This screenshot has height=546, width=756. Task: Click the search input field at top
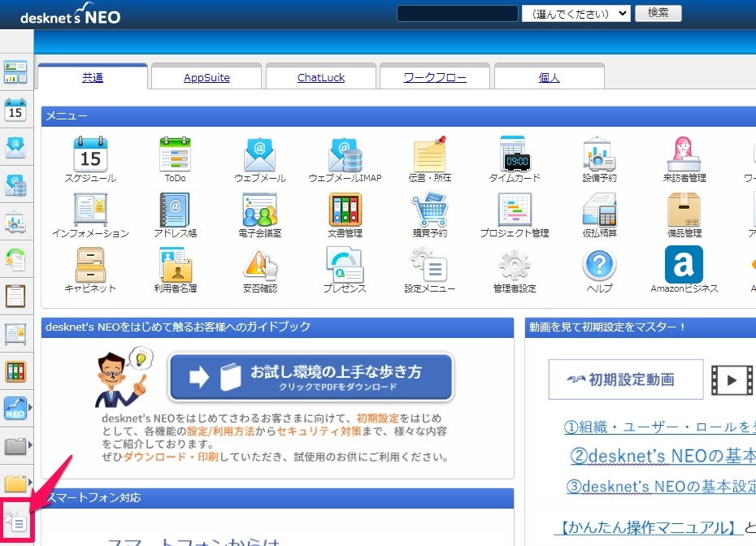457,13
